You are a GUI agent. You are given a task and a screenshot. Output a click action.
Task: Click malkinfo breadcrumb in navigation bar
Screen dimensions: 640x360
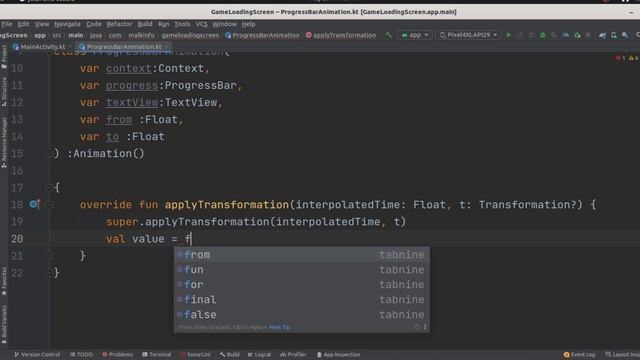142,36
